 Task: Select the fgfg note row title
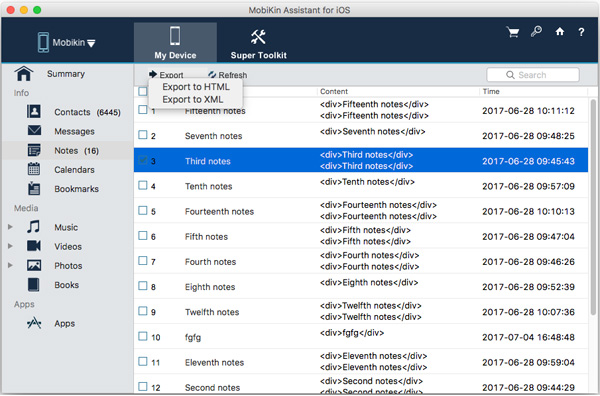tap(193, 337)
